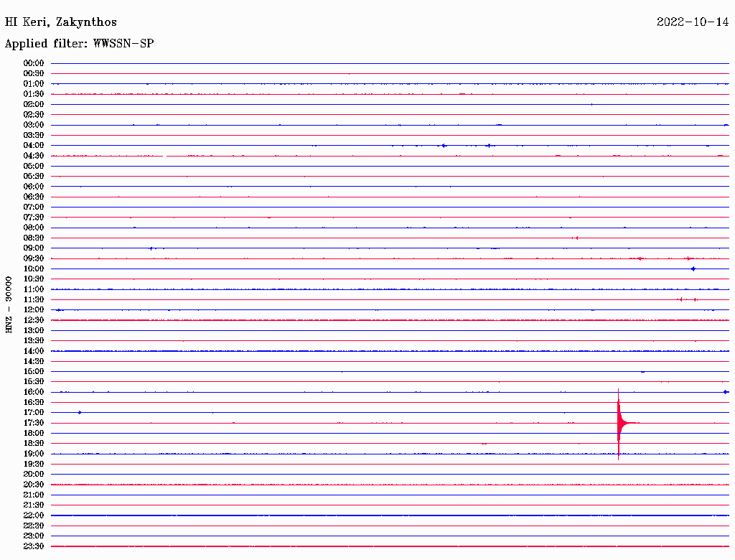
Task: Click the 22:30 time label
Action: [33, 526]
